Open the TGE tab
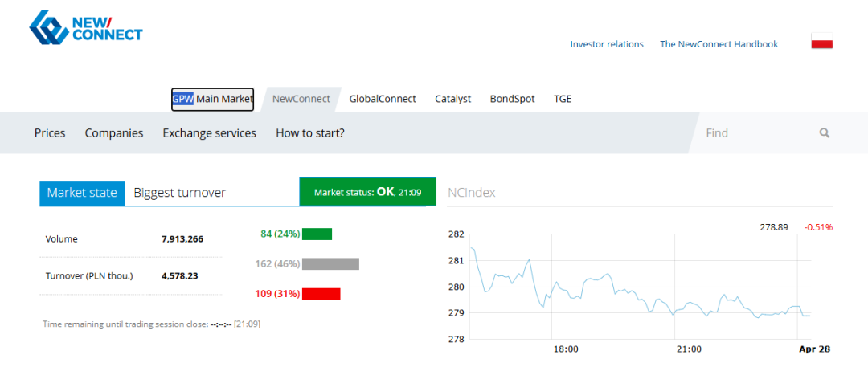The height and width of the screenshot is (375, 868). [x=563, y=100]
